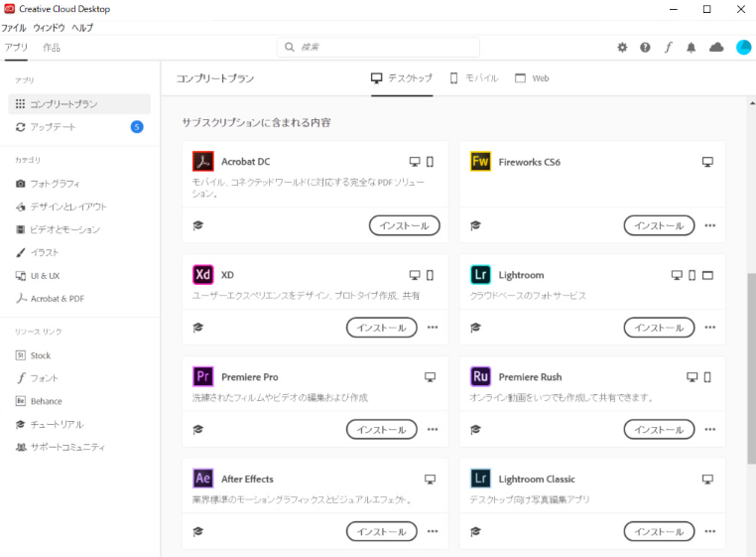Image resolution: width=756 pixels, height=557 pixels.
Task: Install Lightroom Classic
Action: point(659,531)
